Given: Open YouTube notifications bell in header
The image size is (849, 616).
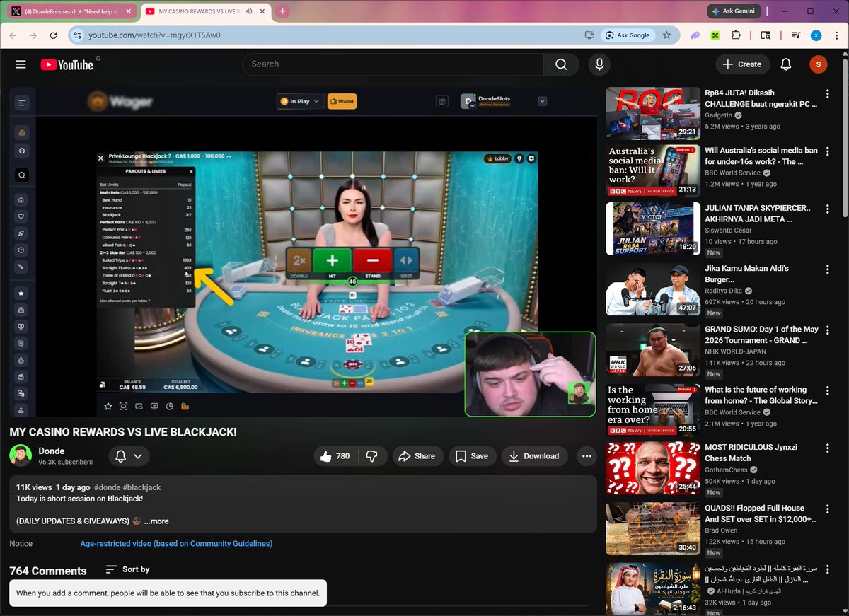Looking at the screenshot, I should point(785,64).
